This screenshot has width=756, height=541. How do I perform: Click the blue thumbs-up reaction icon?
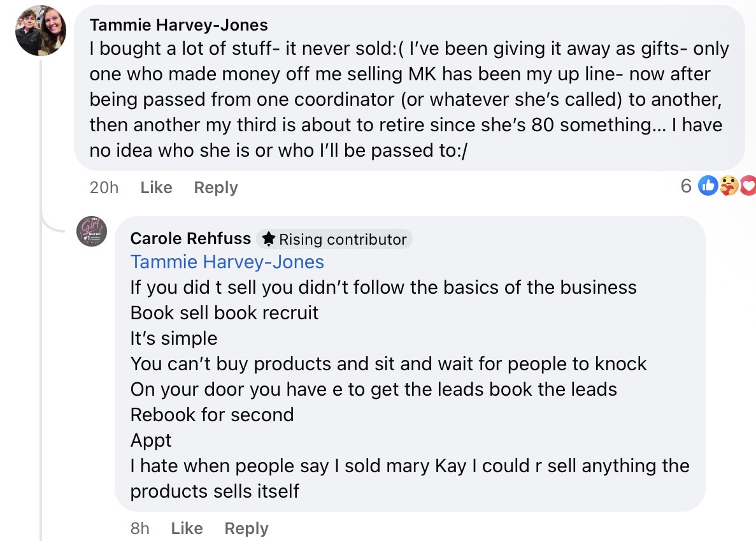tap(708, 186)
